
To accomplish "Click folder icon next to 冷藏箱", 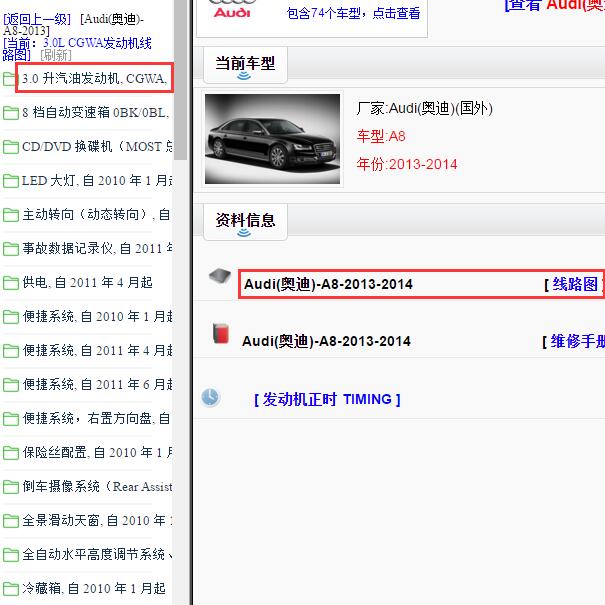I will tap(10, 589).
